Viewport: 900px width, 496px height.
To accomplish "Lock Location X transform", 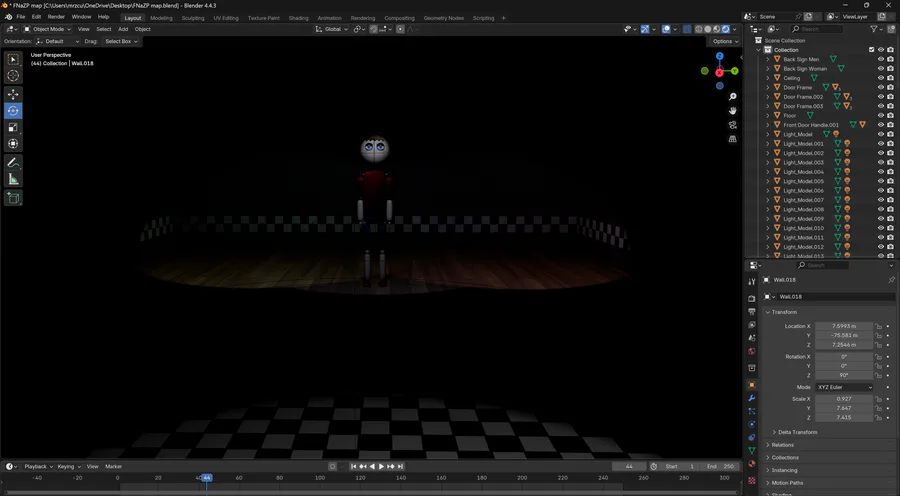I will pos(878,326).
